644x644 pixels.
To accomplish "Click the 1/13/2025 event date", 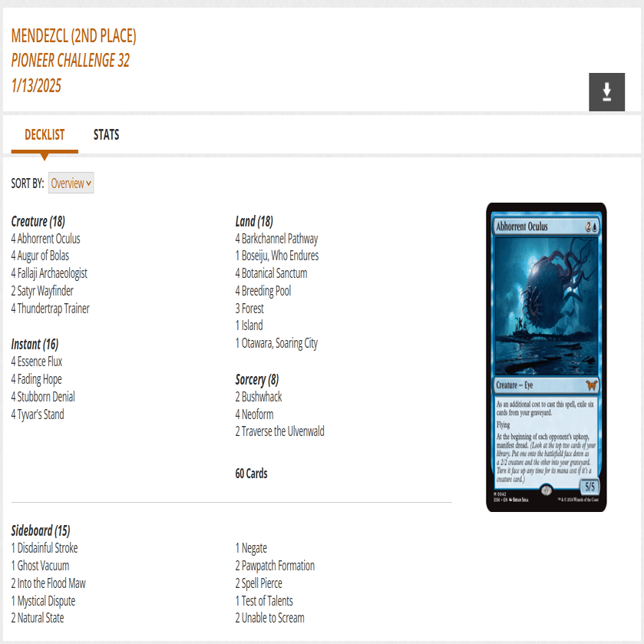I will coord(36,86).
